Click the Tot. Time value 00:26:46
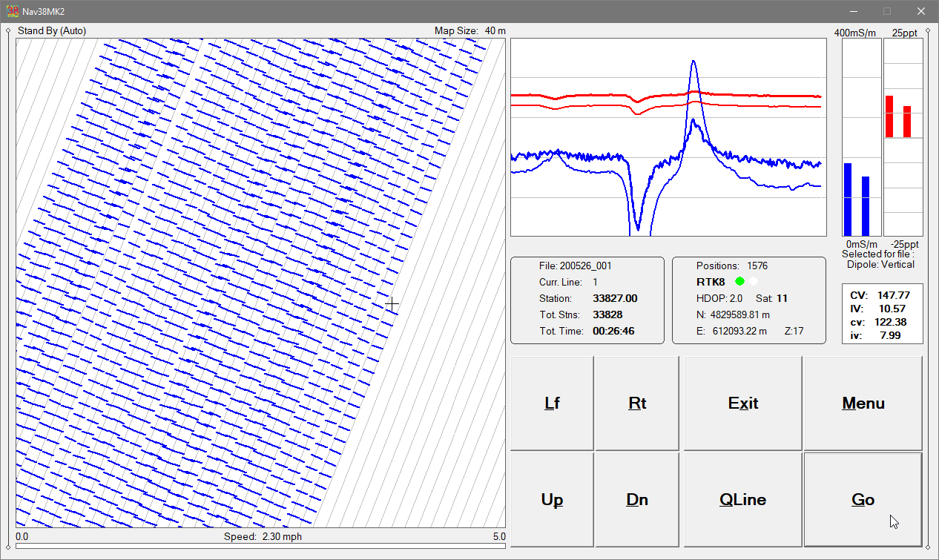The image size is (939, 560). [x=613, y=332]
